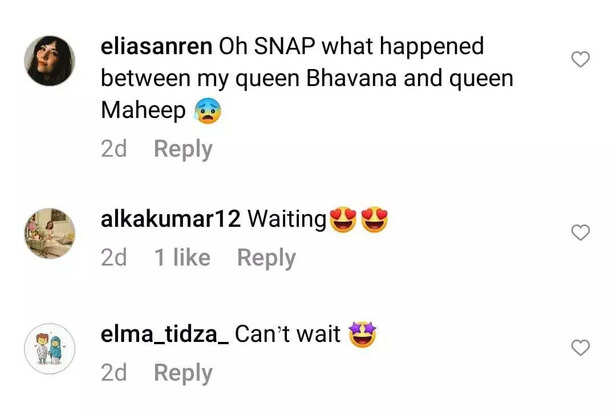Open alkakumar12's profile picture

tap(50, 233)
